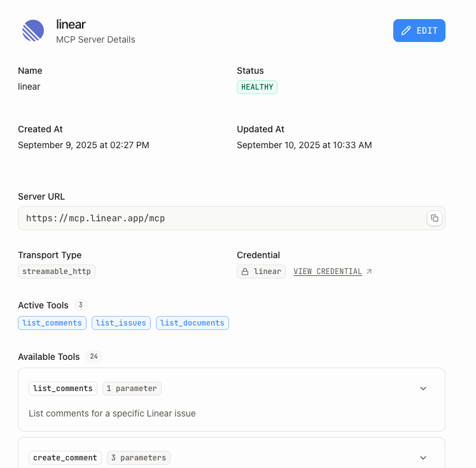476x468 pixels.
Task: Select the list_issues active tool tag
Action: click(x=122, y=323)
